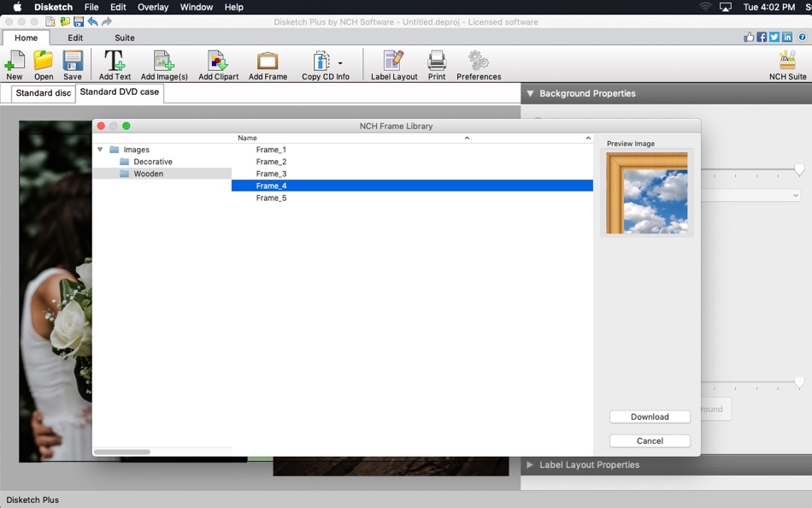Open Copy CD Info dropdown arrow
Viewport: 812px width, 508px height.
[x=340, y=63]
